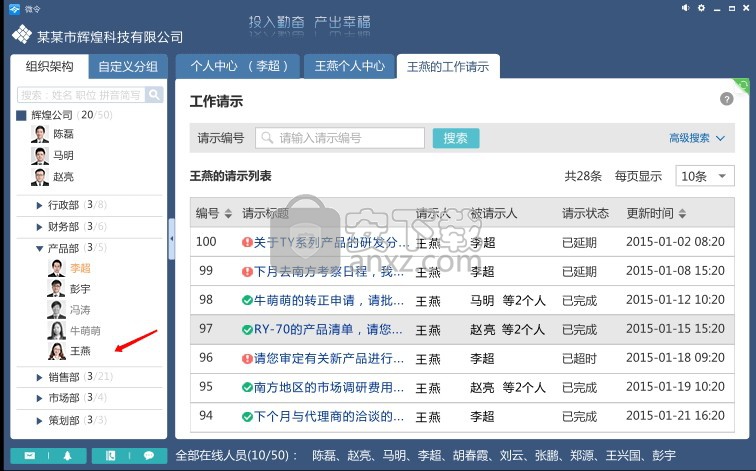Open request 牛萌萌的转正申请
The image size is (756, 471).
(x=329, y=301)
